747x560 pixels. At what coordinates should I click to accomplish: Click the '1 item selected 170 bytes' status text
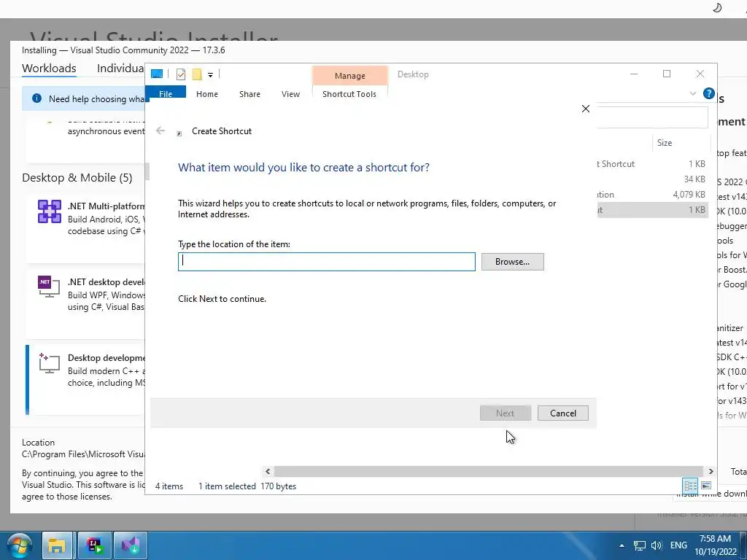pos(247,486)
